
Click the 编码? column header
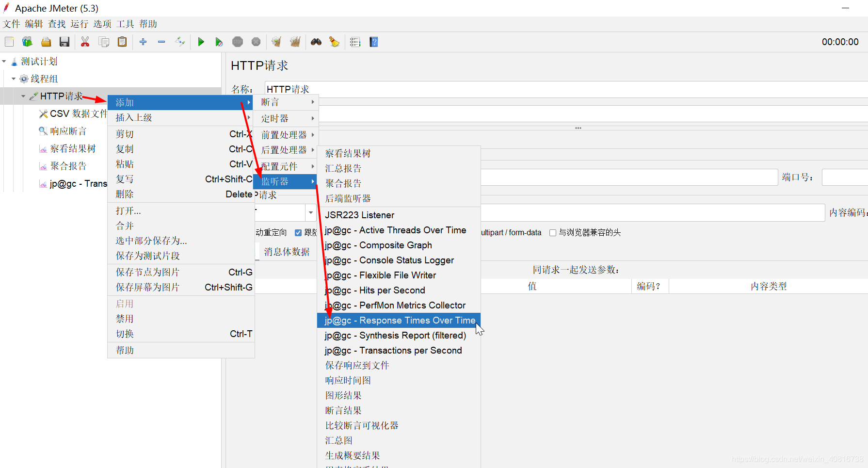click(650, 287)
